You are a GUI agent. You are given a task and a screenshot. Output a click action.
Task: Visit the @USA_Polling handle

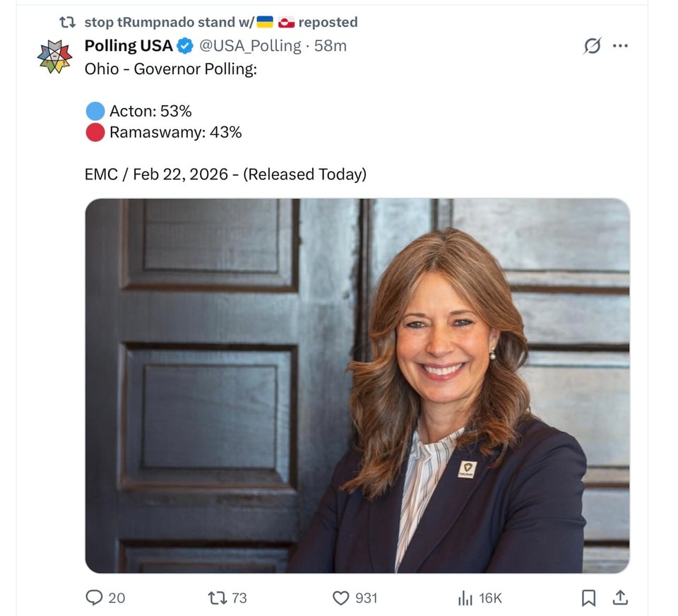(250, 46)
